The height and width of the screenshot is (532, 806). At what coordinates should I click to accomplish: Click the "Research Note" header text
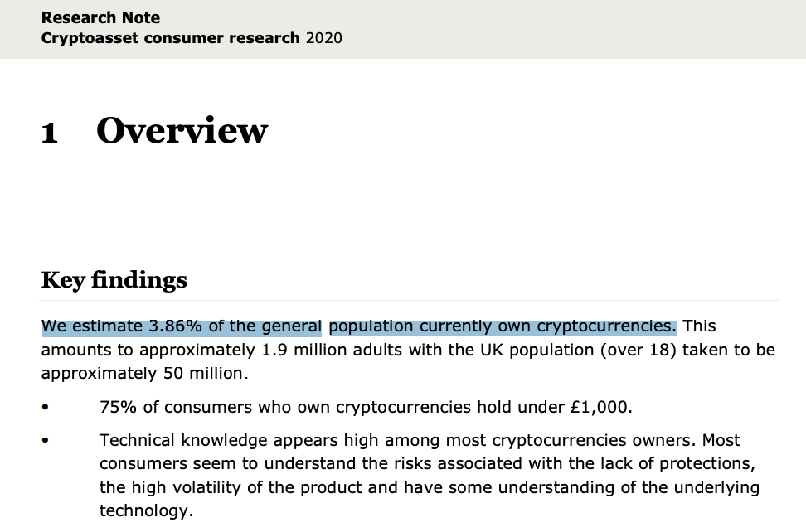pos(100,17)
